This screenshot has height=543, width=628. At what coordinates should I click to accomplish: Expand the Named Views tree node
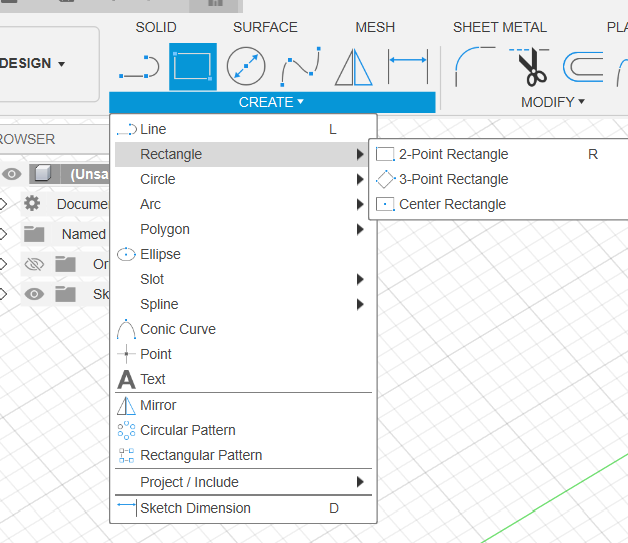coord(3,234)
